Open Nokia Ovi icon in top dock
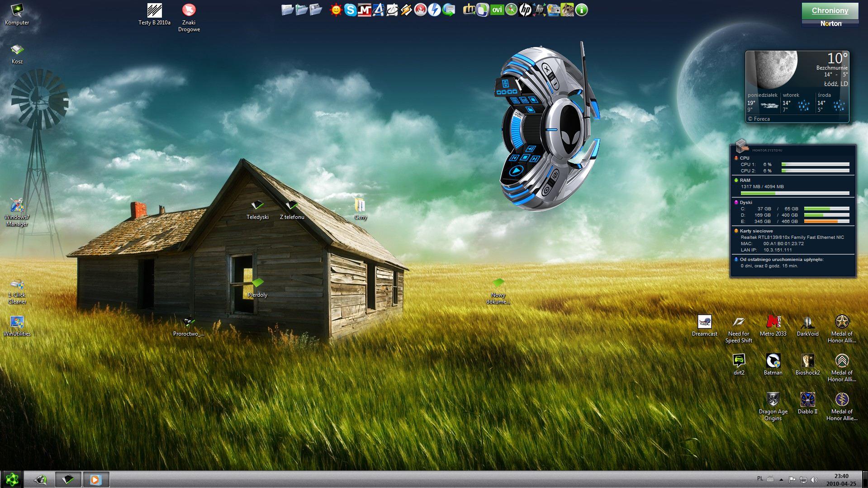Image resolution: width=868 pixels, height=488 pixels. [x=497, y=10]
